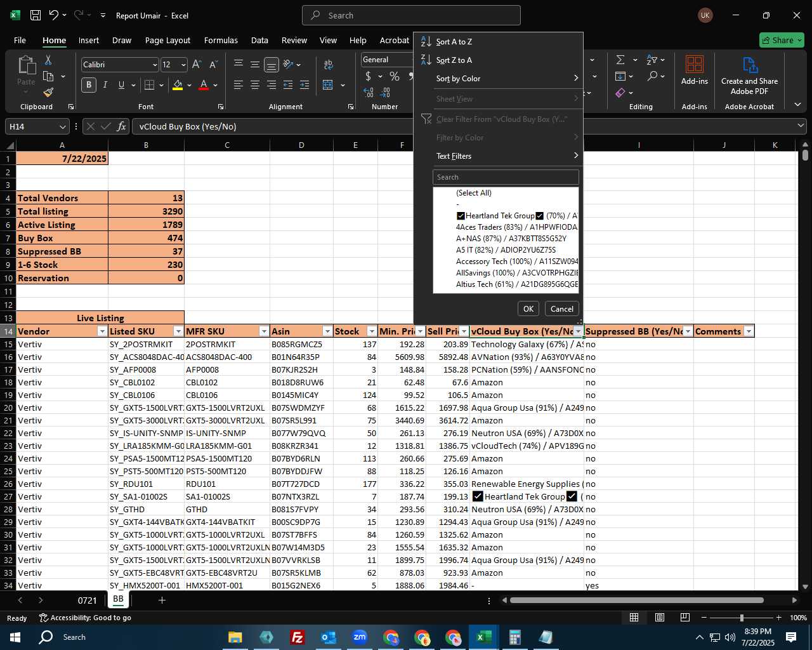Toggle Wrap Text
The image size is (812, 650).
328,64
